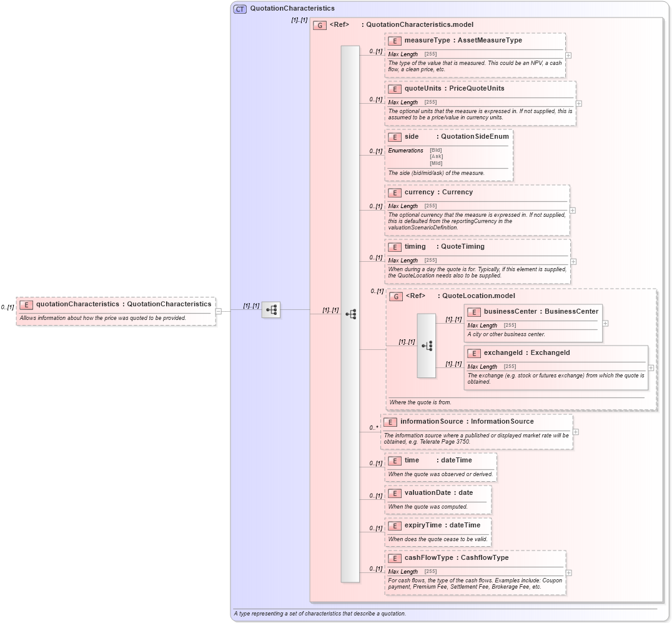Click the Bid enumeration value

click(x=436, y=150)
